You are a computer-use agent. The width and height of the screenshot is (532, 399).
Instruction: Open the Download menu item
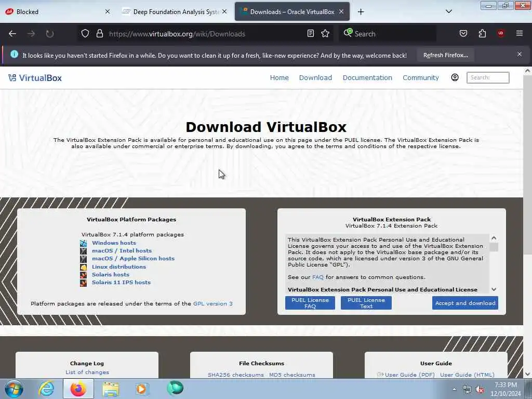tap(315, 78)
